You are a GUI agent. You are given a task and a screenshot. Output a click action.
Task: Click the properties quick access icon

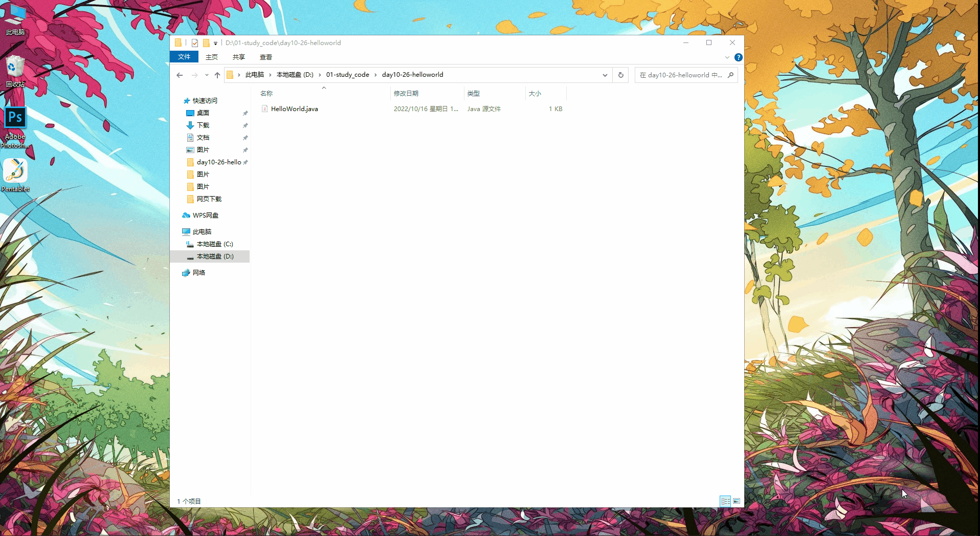click(x=195, y=43)
